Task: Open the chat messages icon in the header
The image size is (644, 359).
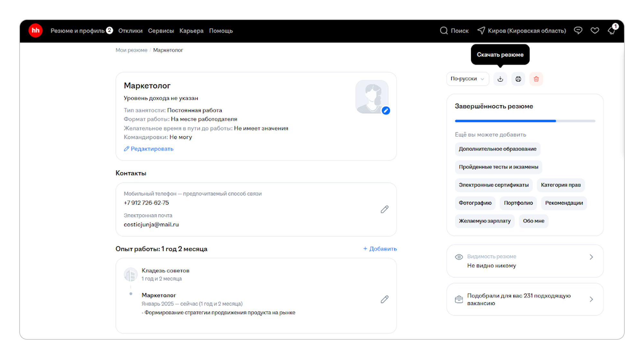Action: click(578, 31)
